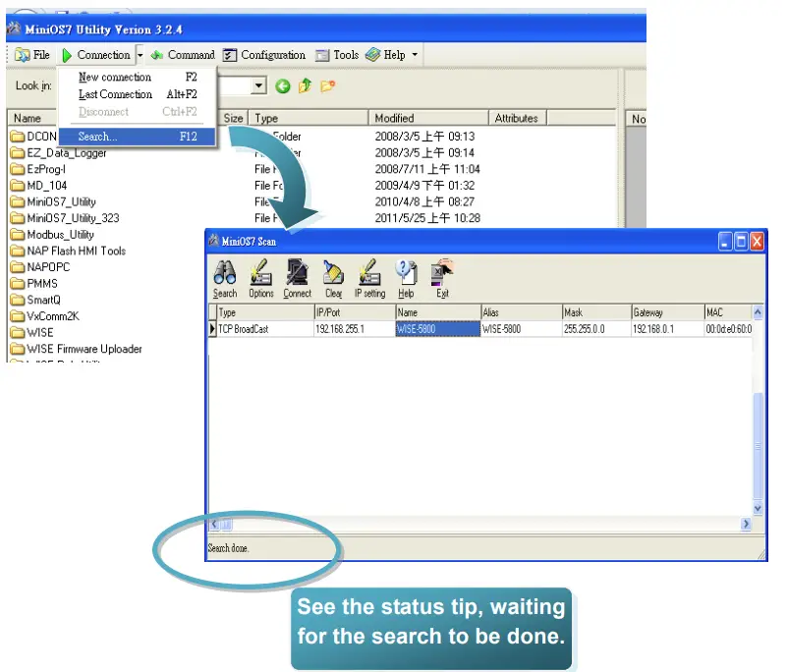Screen dimensions: 787x672
Task: Click the row selector arrow for TCP BroadCast
Action: click(212, 329)
